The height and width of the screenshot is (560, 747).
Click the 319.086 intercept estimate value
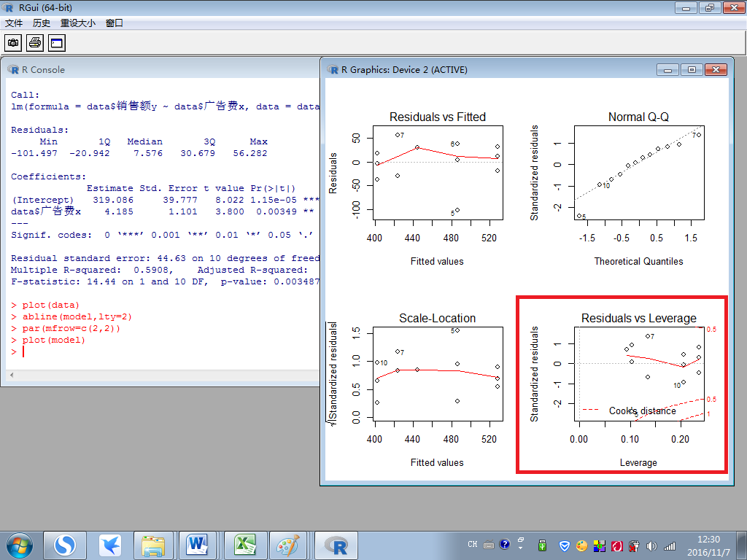pos(113,200)
